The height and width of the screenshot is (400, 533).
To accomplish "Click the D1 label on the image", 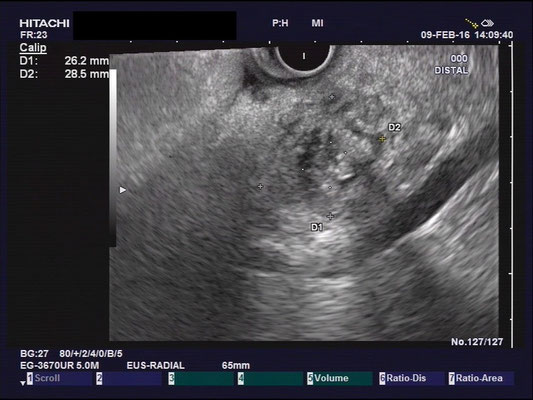I will (317, 227).
